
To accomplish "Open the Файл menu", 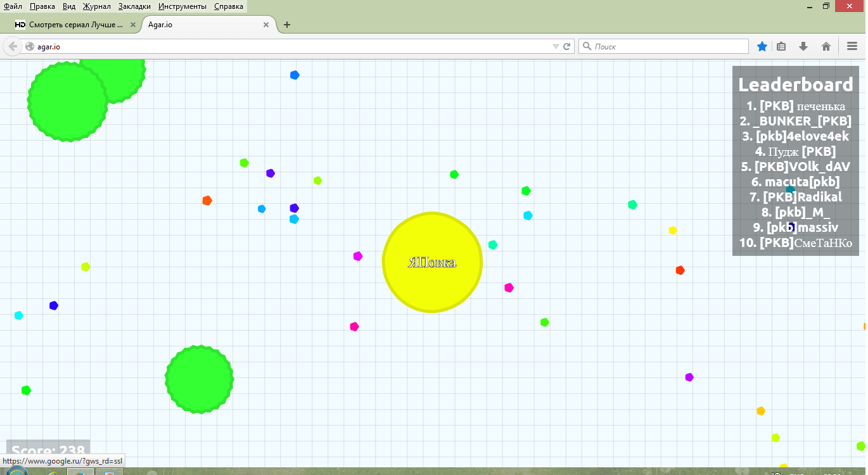I will (13, 6).
